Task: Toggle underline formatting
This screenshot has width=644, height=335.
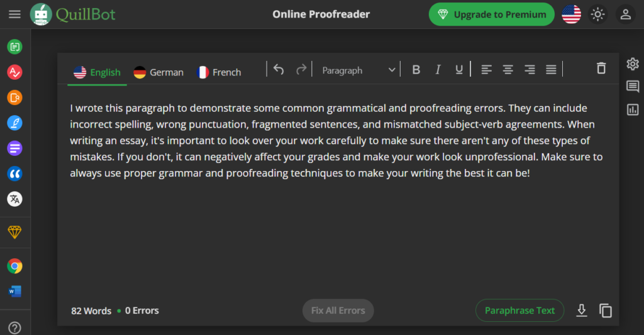Action: pos(459,70)
